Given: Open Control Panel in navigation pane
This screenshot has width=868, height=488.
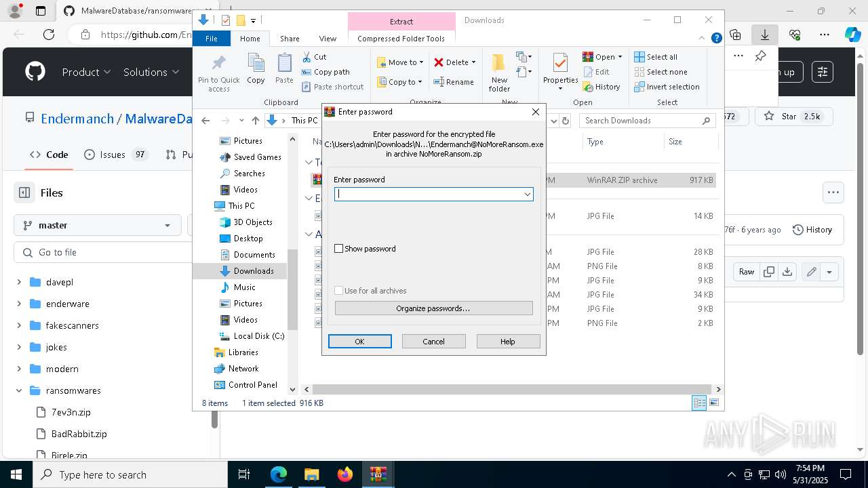Looking at the screenshot, I should [245, 385].
